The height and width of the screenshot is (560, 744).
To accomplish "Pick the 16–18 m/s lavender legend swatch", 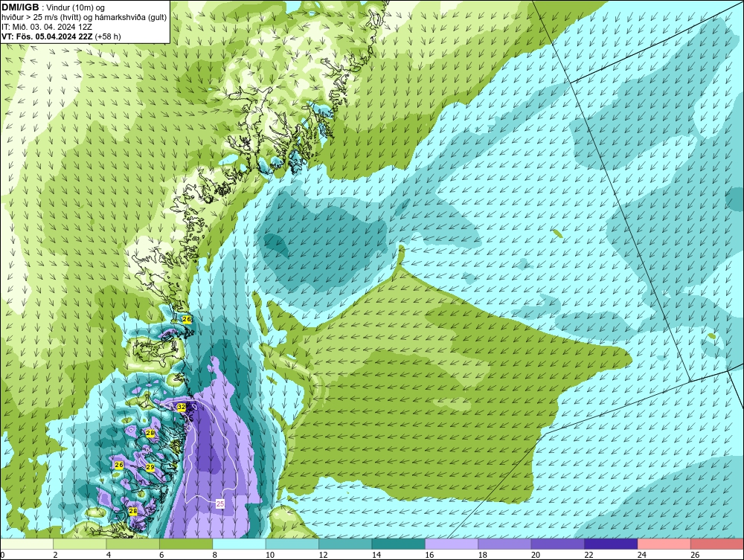I will coord(452,544).
